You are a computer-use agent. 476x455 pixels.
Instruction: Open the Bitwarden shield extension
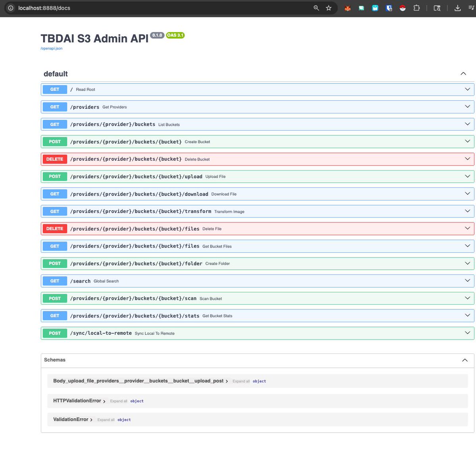pos(389,8)
